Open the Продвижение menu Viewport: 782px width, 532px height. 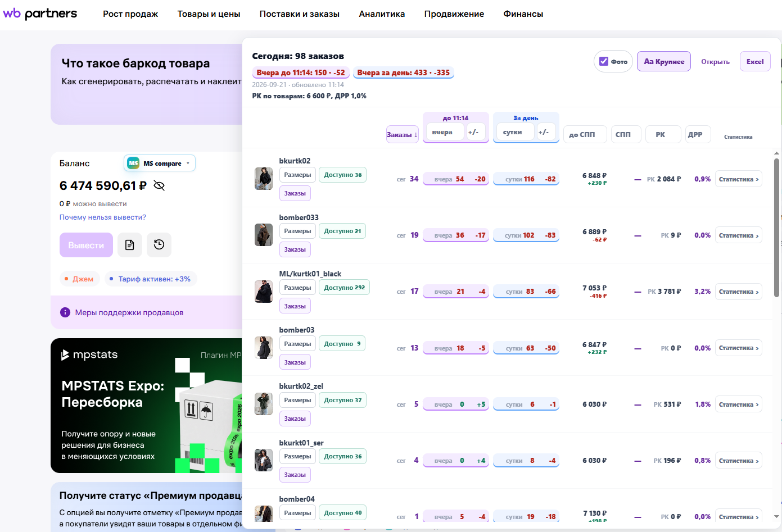(x=454, y=14)
